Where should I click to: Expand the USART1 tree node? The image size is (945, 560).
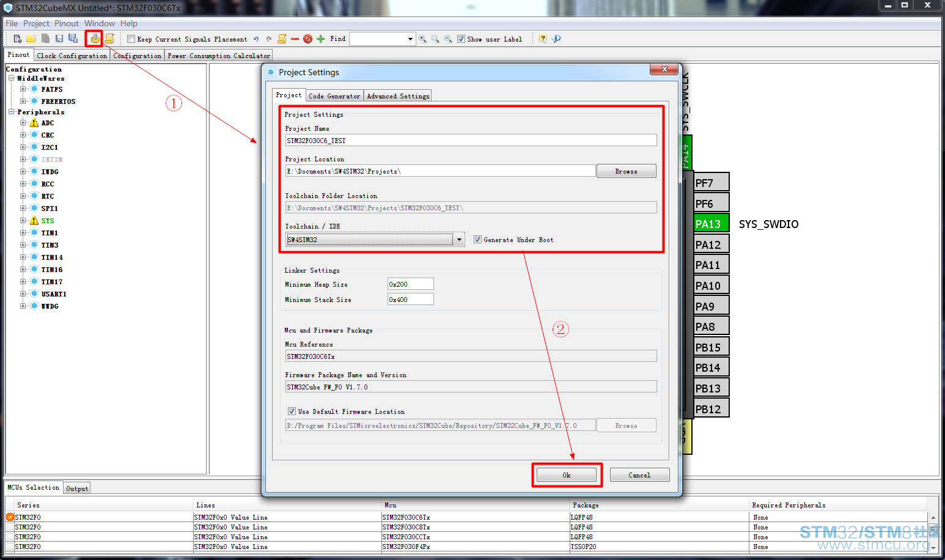pos(23,294)
